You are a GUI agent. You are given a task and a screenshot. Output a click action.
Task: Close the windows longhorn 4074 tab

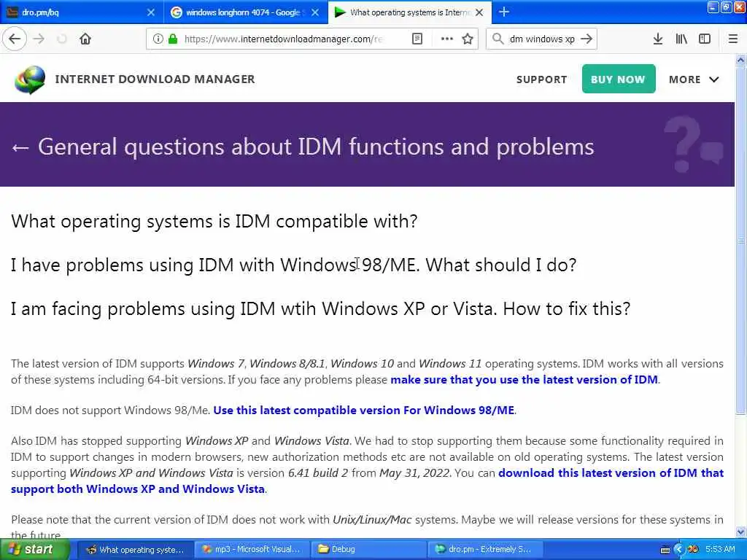tap(315, 12)
